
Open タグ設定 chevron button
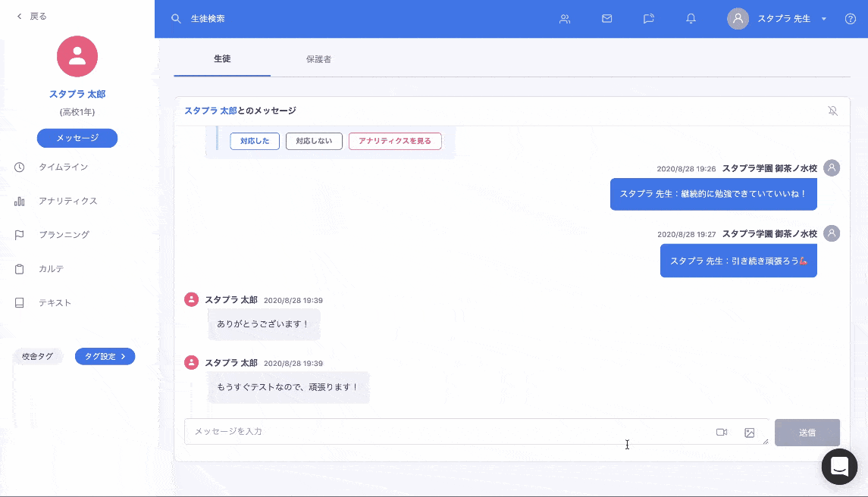pos(105,356)
